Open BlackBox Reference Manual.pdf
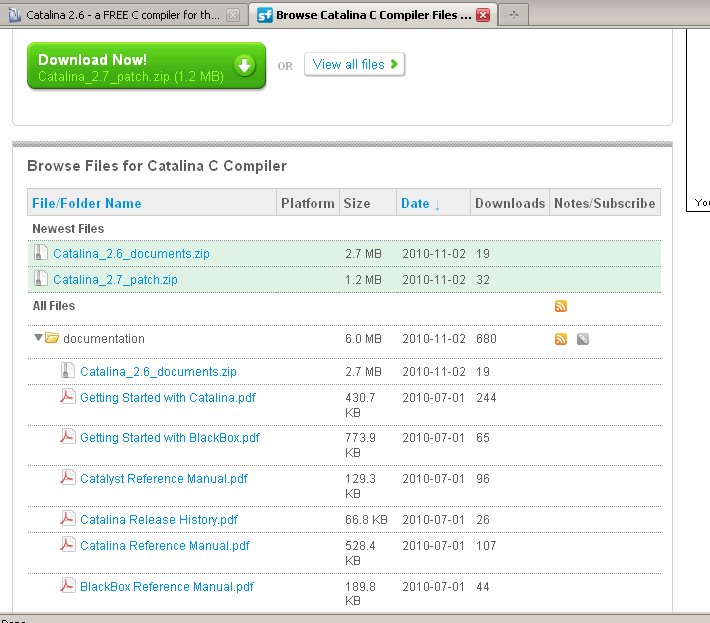Image resolution: width=710 pixels, height=623 pixels. point(167,587)
